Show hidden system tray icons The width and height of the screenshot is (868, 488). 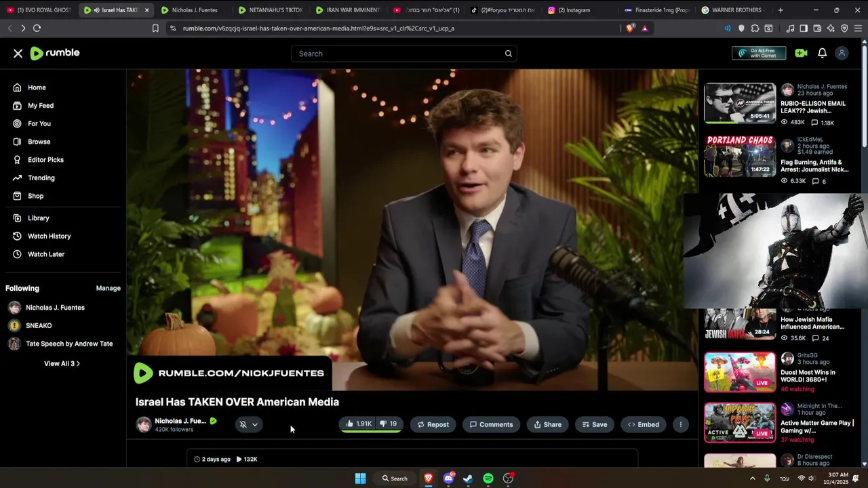[752, 479]
